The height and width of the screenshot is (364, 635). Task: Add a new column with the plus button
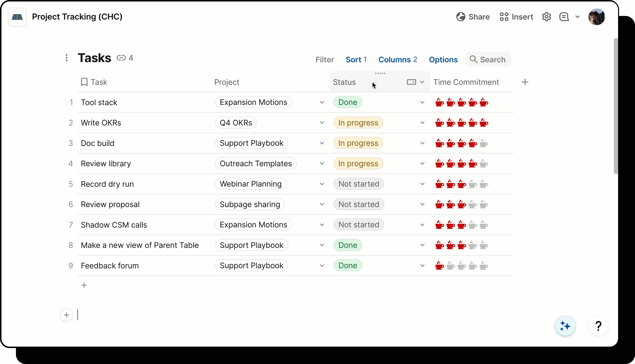click(525, 82)
